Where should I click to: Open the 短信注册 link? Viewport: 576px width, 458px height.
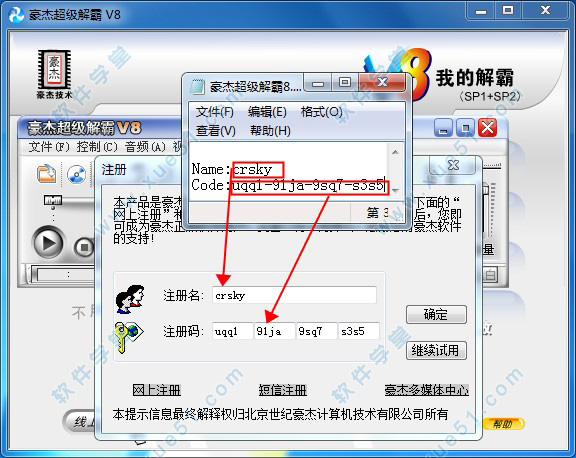(282, 390)
